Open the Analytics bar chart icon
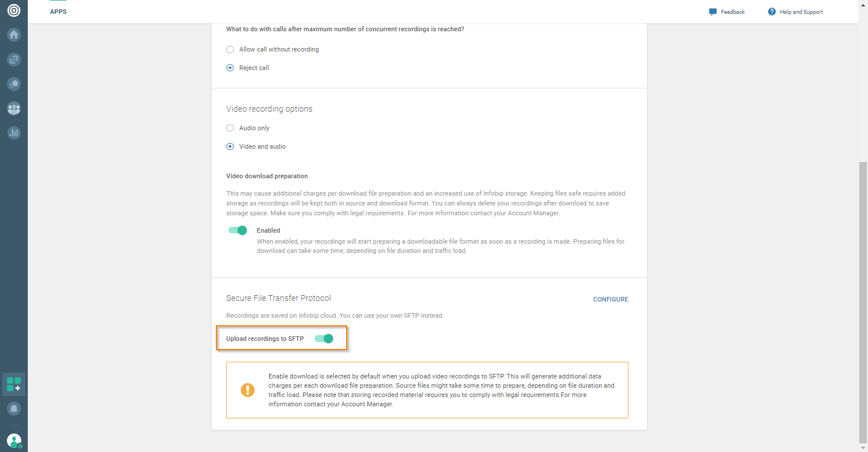This screenshot has width=868, height=452. click(14, 133)
